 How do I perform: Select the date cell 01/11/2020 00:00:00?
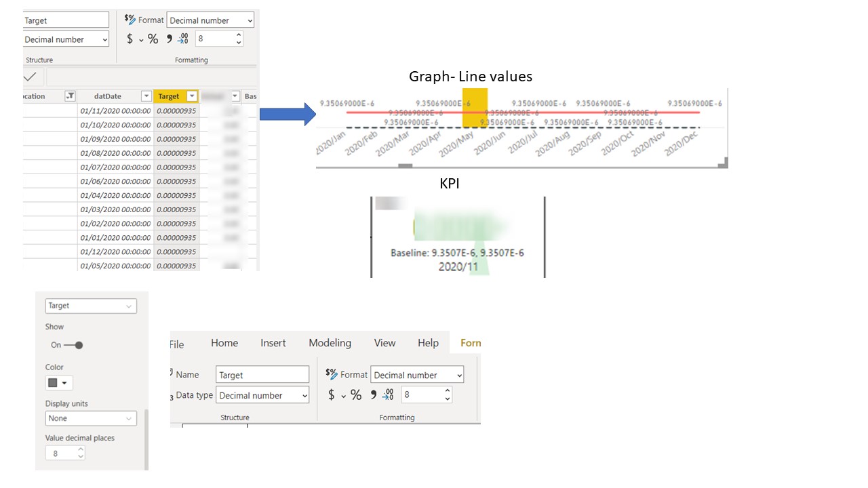(x=115, y=110)
